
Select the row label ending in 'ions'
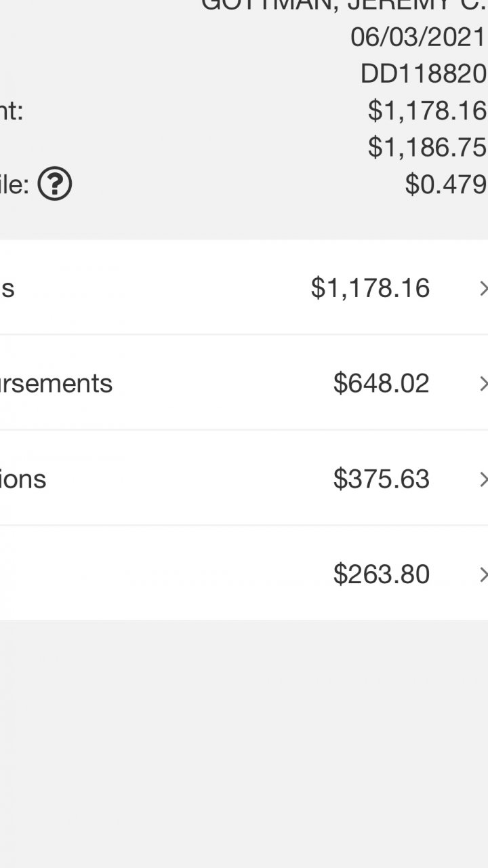tap(23, 479)
